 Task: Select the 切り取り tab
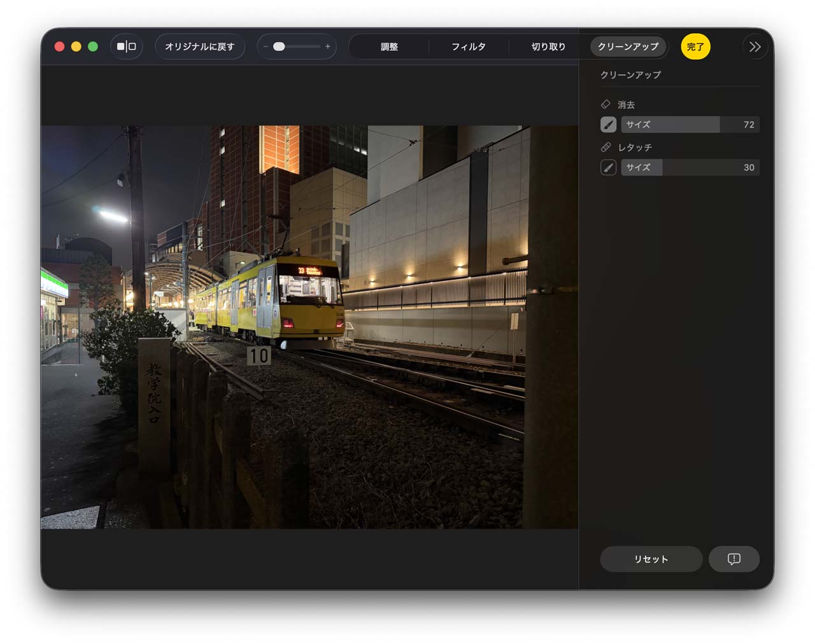[x=548, y=47]
